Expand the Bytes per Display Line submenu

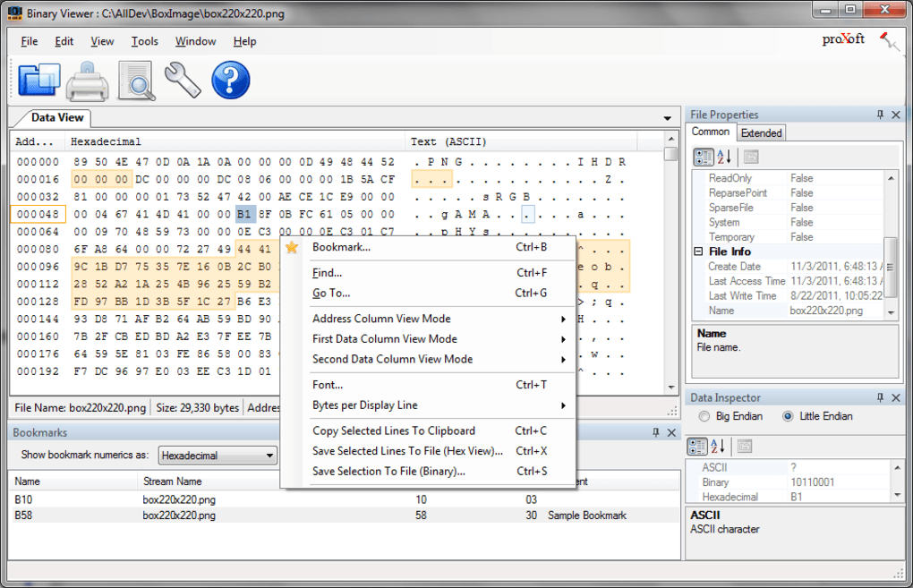pyautogui.click(x=562, y=405)
